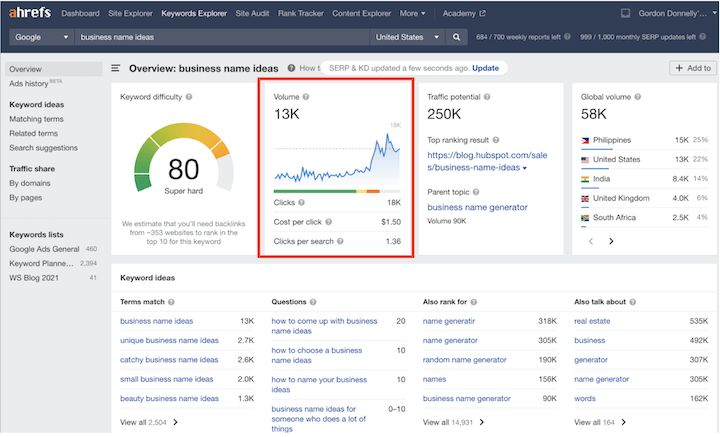Click help icon beside weekly reports left
720x437 pixels.
coord(567,37)
